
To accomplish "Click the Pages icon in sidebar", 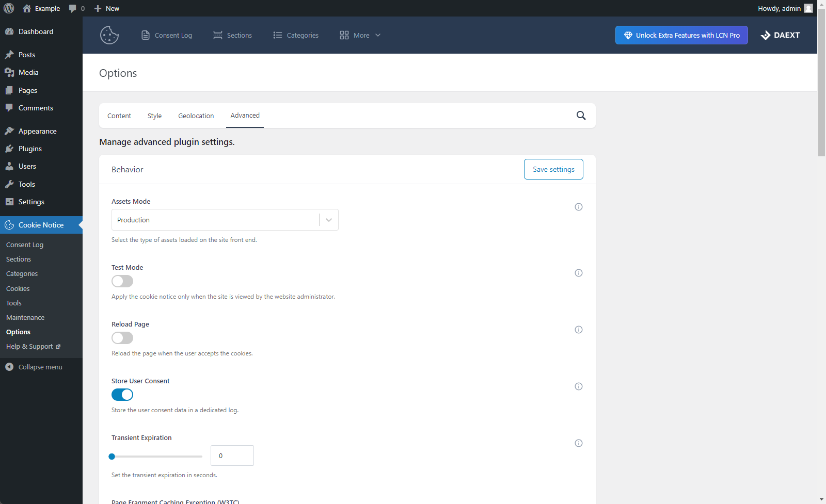I will 9,90.
